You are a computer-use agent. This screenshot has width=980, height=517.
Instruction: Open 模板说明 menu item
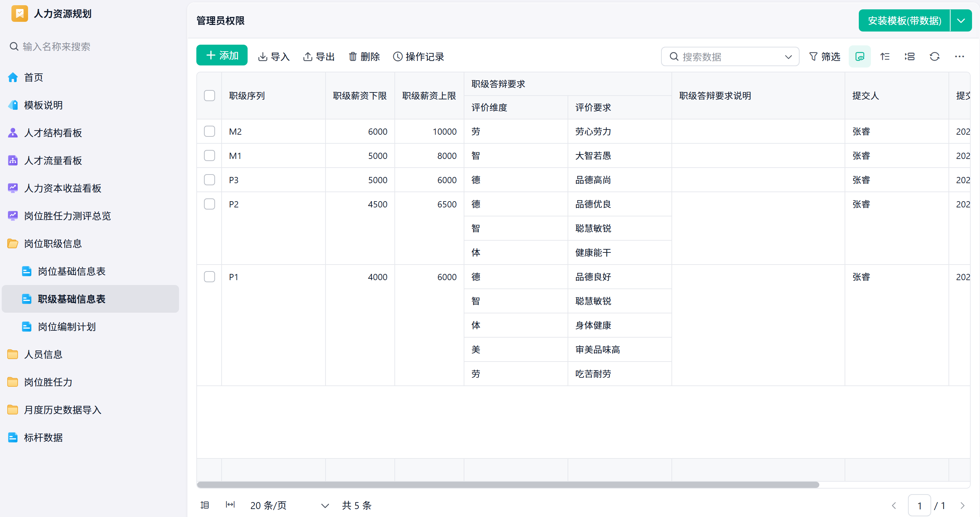[x=90, y=105]
